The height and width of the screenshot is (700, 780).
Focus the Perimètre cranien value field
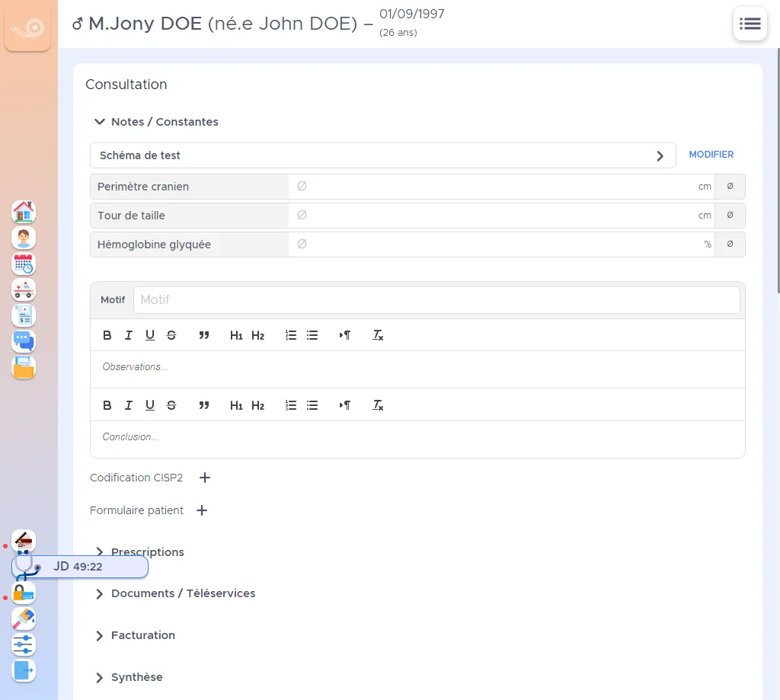click(x=501, y=187)
